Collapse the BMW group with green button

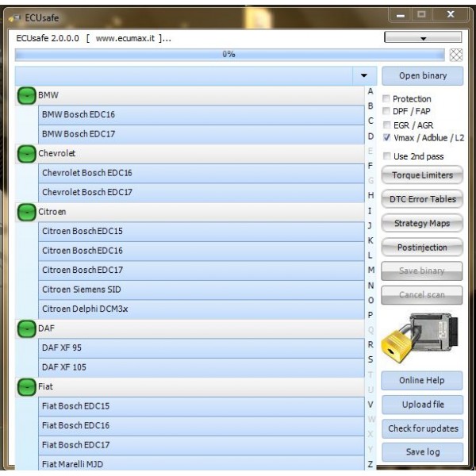pyautogui.click(x=27, y=96)
